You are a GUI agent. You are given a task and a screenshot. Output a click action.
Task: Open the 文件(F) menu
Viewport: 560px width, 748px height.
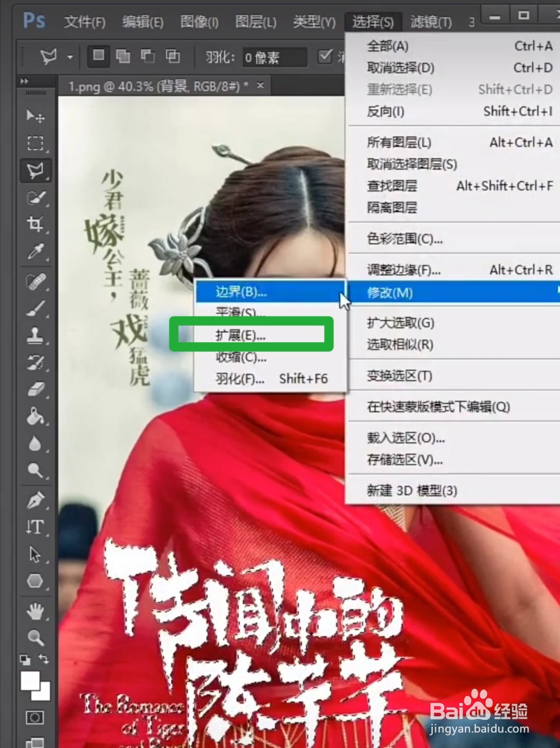pos(85,22)
